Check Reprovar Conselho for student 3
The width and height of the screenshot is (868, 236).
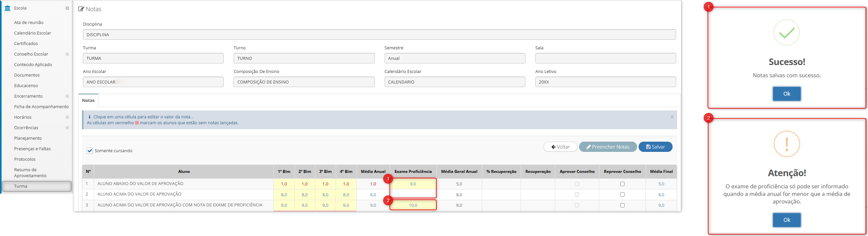click(x=622, y=205)
